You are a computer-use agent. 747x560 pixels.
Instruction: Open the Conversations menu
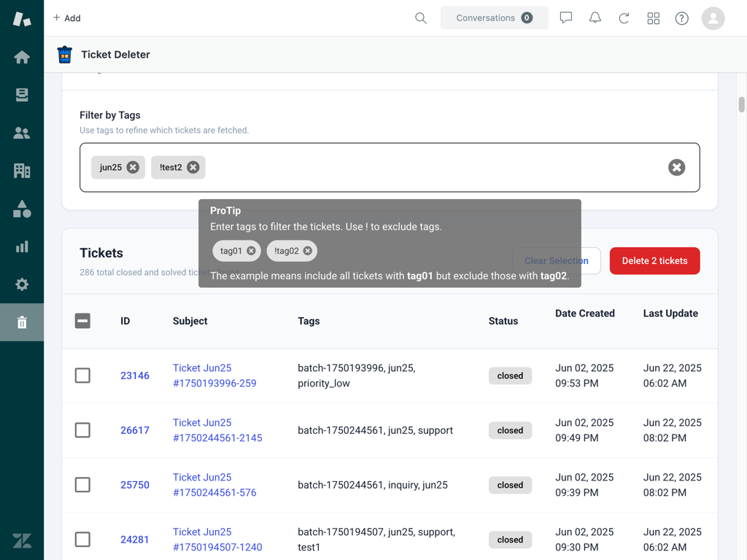(494, 18)
